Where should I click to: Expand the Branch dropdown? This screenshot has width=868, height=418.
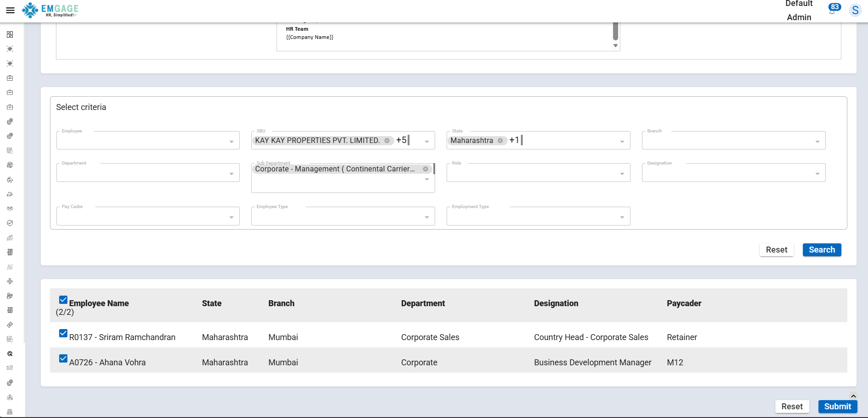coord(733,140)
